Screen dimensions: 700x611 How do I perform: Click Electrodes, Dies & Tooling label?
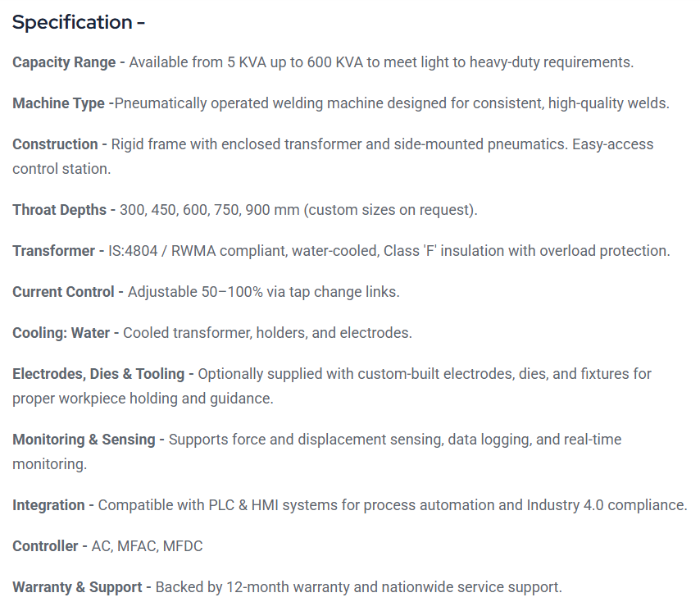[x=98, y=374]
